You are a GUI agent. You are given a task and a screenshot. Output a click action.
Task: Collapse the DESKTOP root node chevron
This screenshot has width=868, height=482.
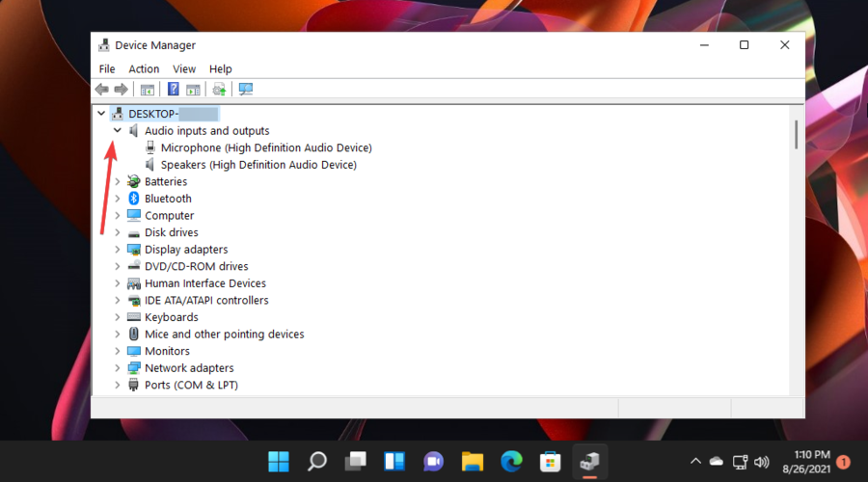[x=101, y=114]
